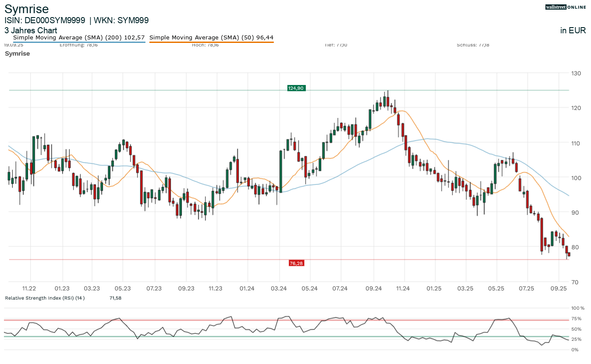
Task: Click the 80 price axis label
Action: (x=576, y=247)
